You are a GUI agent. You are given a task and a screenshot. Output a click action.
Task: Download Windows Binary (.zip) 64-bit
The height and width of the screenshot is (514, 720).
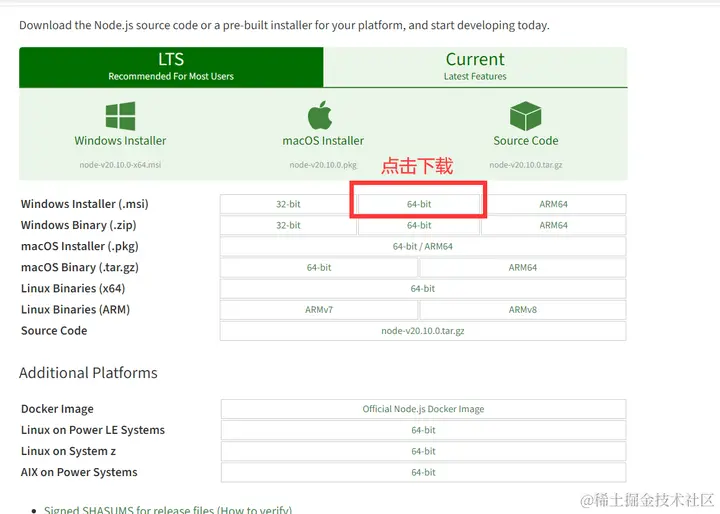pyautogui.click(x=419, y=225)
